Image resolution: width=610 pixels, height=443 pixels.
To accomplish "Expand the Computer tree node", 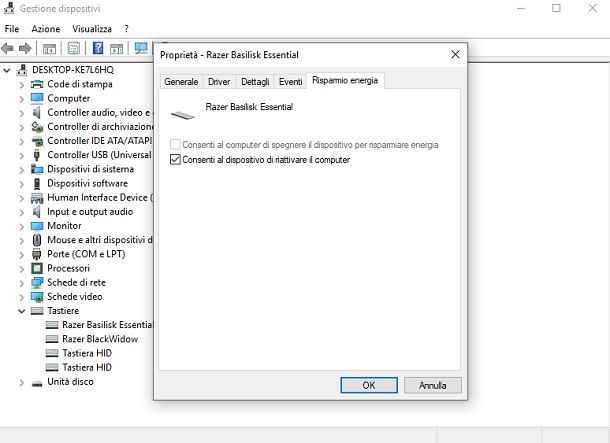I will pyautogui.click(x=22, y=99).
